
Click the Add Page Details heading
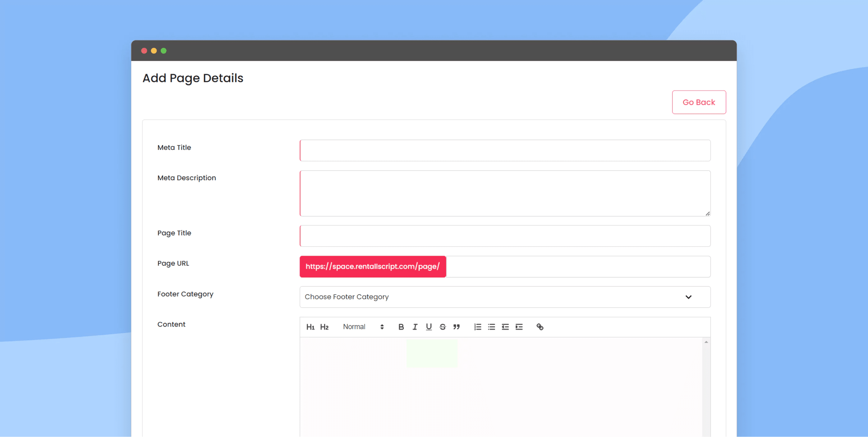[x=193, y=78]
